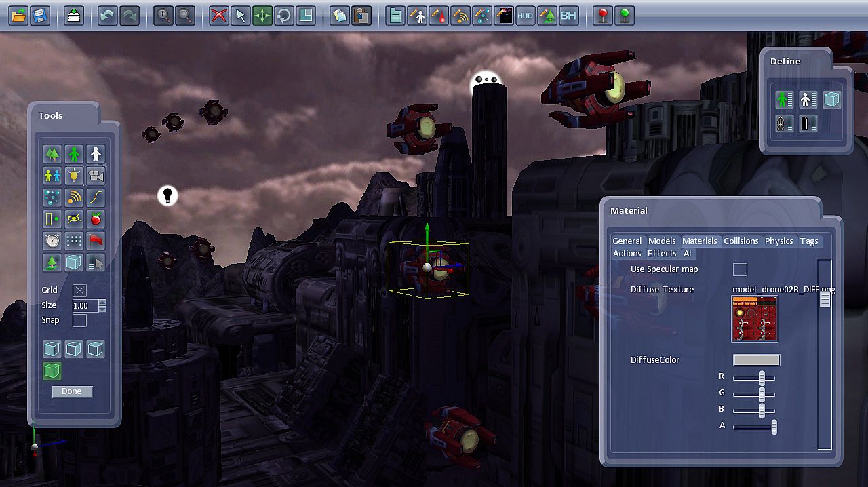Screen dimensions: 868x487
Task: Copy selection with the pages icon
Action: [340, 16]
